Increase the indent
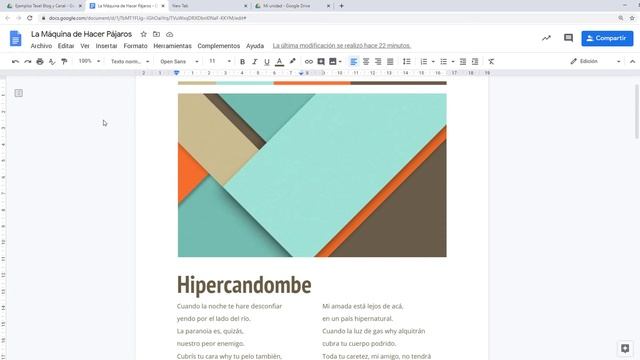The height and width of the screenshot is (360, 640). pyautogui.click(x=475, y=62)
